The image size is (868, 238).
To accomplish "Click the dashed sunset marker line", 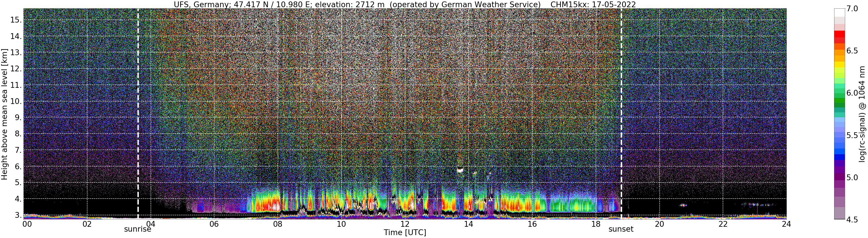I will pyautogui.click(x=621, y=114).
